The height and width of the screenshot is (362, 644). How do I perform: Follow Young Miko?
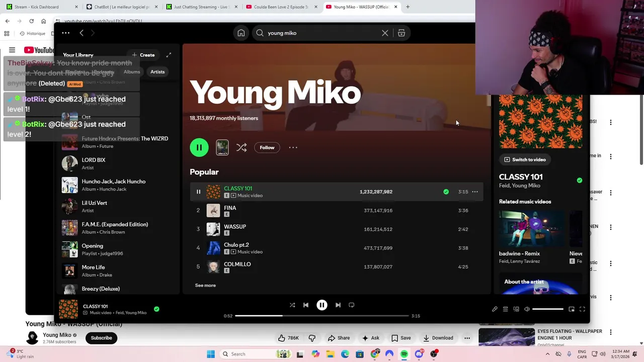point(267,148)
